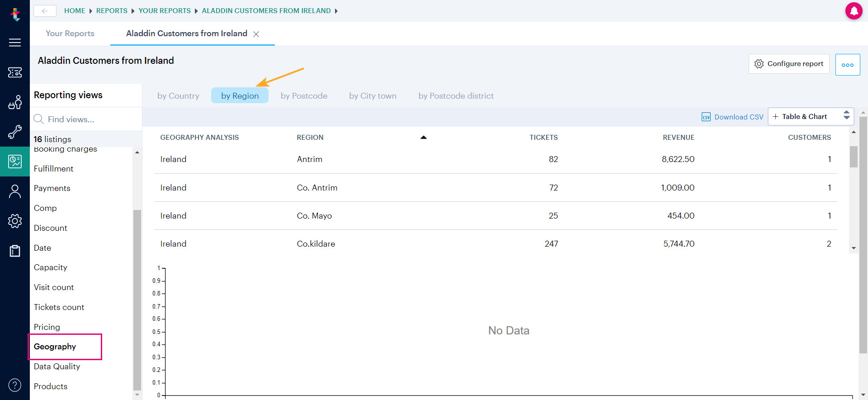The height and width of the screenshot is (400, 868).
Task: Sort by TICKETS column header
Action: 543,137
